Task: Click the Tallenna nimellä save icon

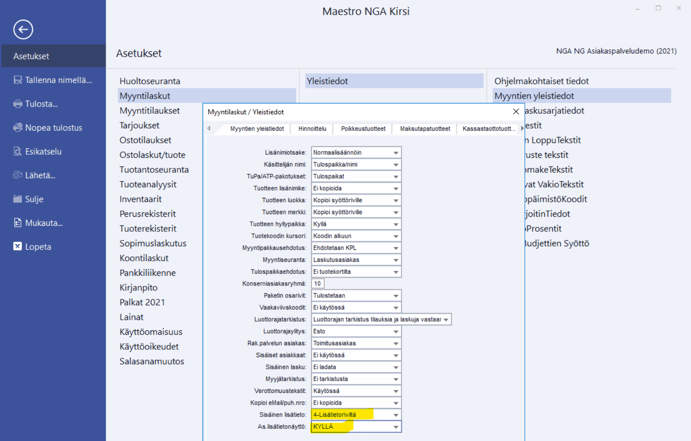Action: pyautogui.click(x=18, y=80)
